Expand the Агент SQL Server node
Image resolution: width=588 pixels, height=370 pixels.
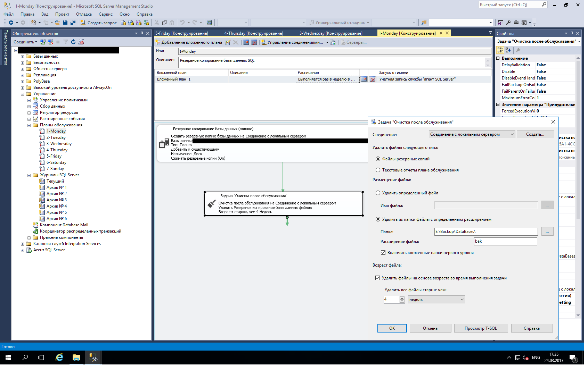[x=23, y=250]
